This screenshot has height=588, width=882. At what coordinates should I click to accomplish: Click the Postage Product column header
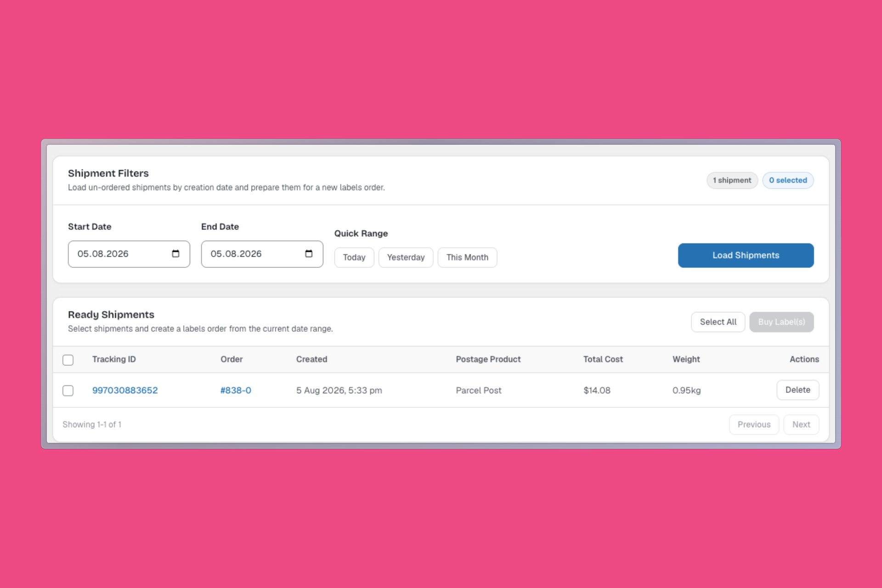(488, 359)
